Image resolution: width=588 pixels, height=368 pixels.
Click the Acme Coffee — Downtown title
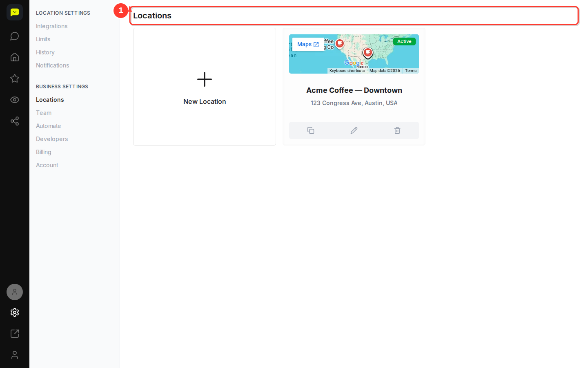pyautogui.click(x=354, y=90)
